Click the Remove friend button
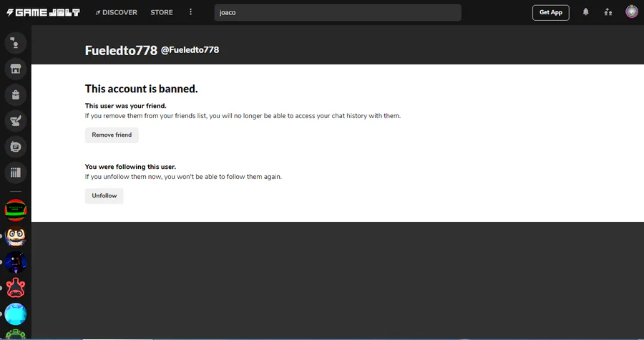The image size is (644, 340). pyautogui.click(x=112, y=135)
